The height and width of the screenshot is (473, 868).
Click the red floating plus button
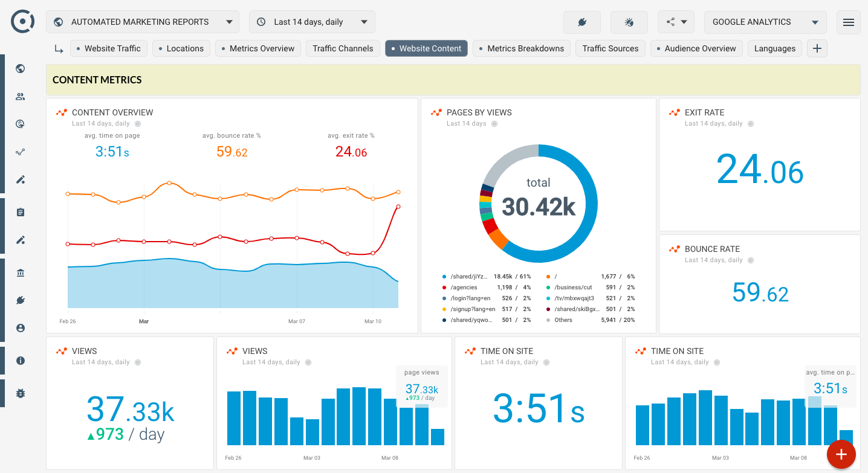[x=841, y=454]
